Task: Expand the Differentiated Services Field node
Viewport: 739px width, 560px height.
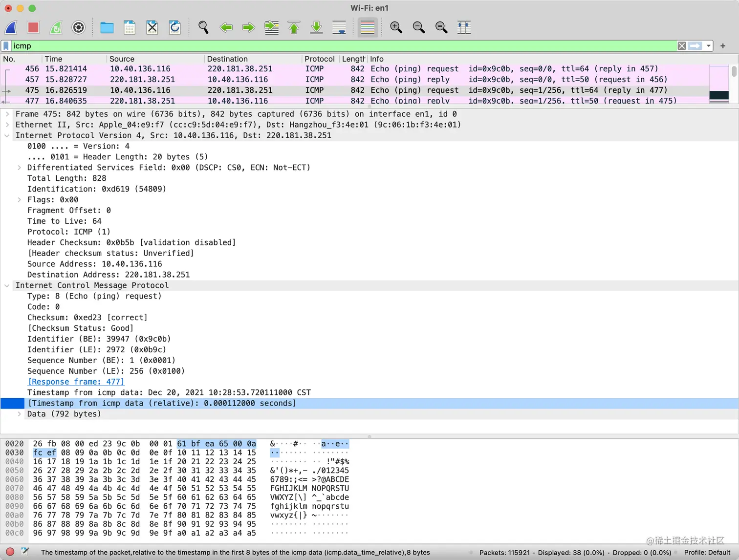Action: point(19,168)
